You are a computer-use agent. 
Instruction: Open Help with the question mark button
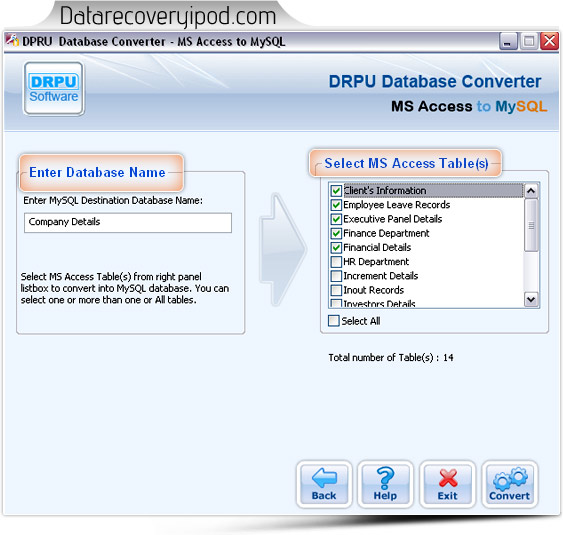pyautogui.click(x=385, y=484)
